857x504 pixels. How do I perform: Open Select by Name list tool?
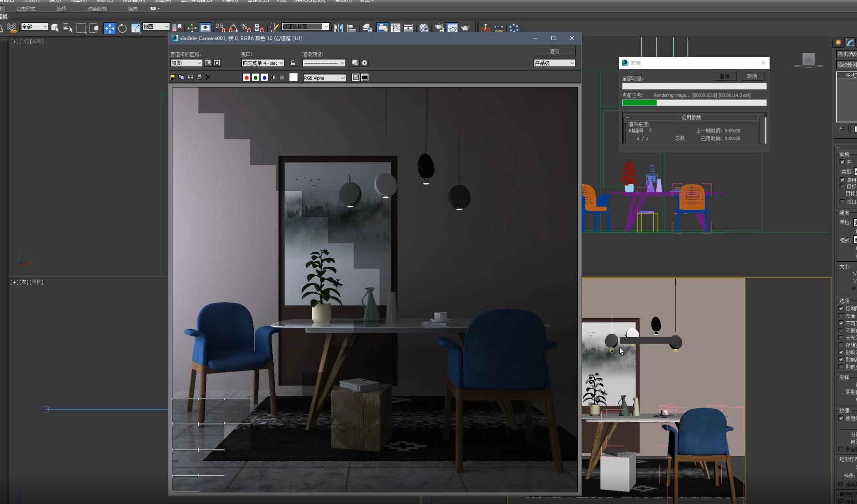point(68,28)
